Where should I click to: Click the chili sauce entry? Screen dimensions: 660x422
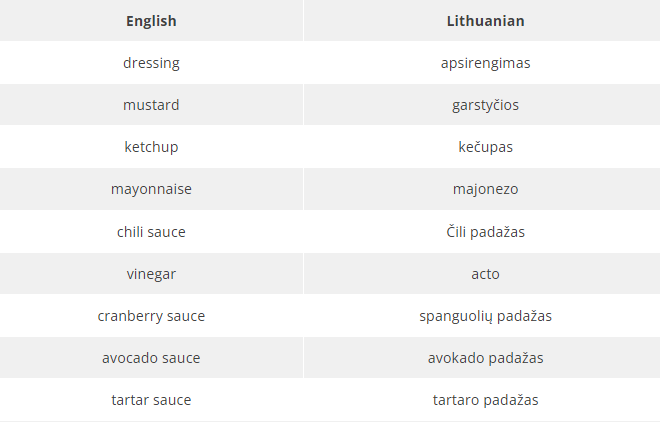[x=151, y=232]
